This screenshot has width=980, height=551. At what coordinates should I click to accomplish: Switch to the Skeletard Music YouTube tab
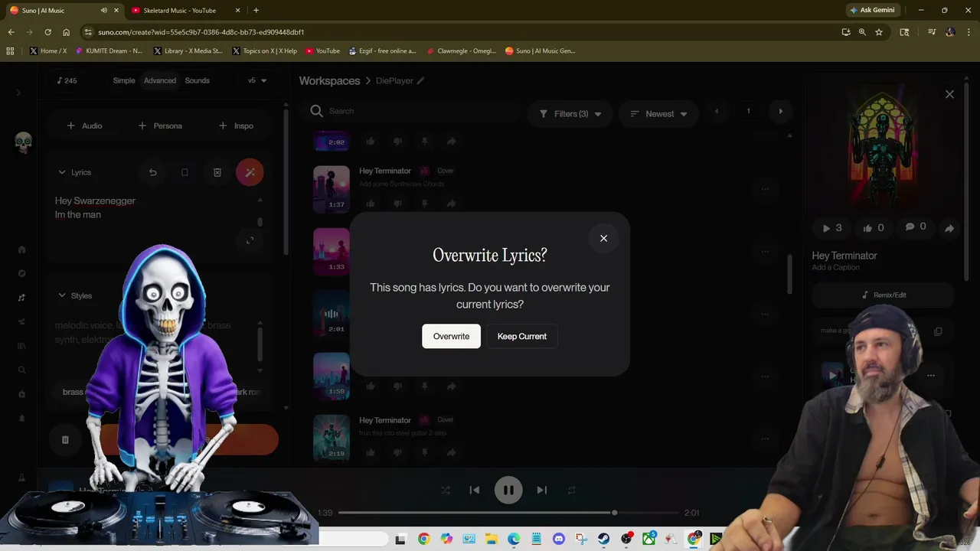coord(180,11)
